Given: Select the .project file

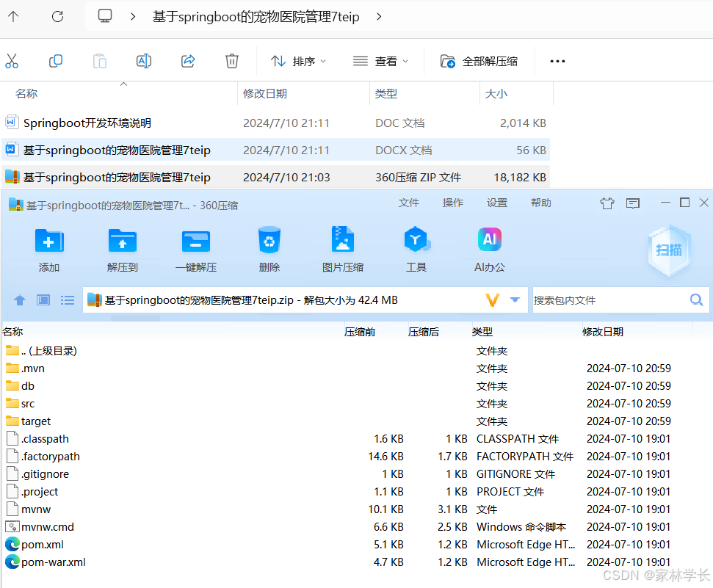Looking at the screenshot, I should pos(32,492).
